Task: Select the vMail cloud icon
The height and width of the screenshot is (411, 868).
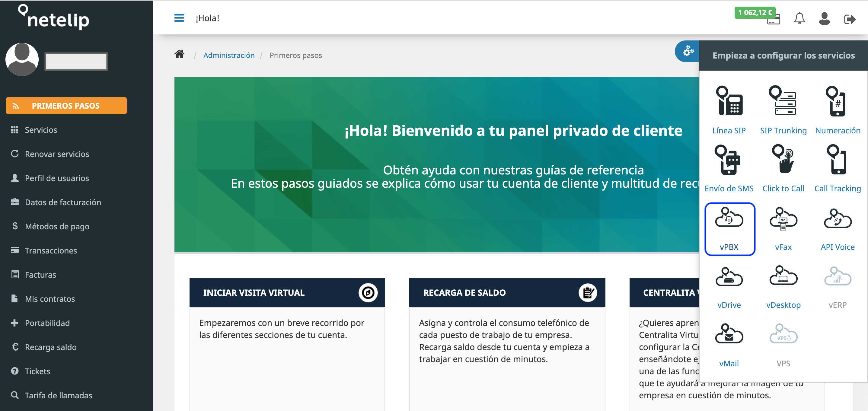Action: click(x=729, y=333)
